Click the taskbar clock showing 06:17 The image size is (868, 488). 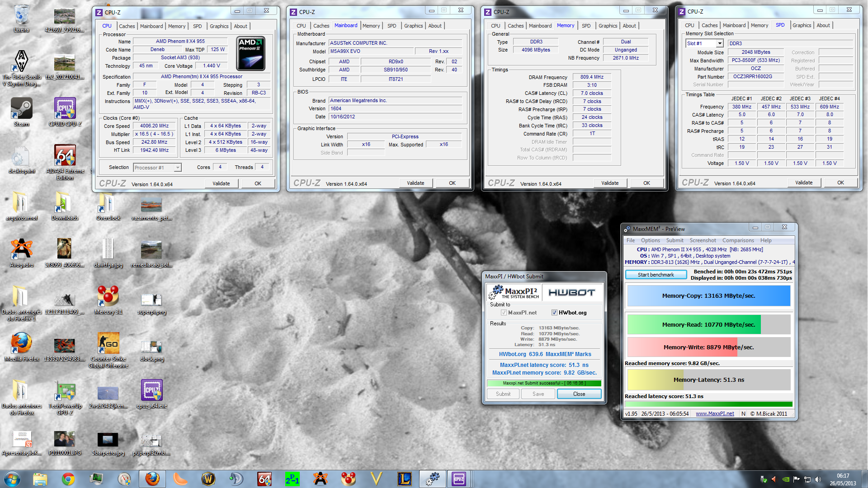click(843, 479)
